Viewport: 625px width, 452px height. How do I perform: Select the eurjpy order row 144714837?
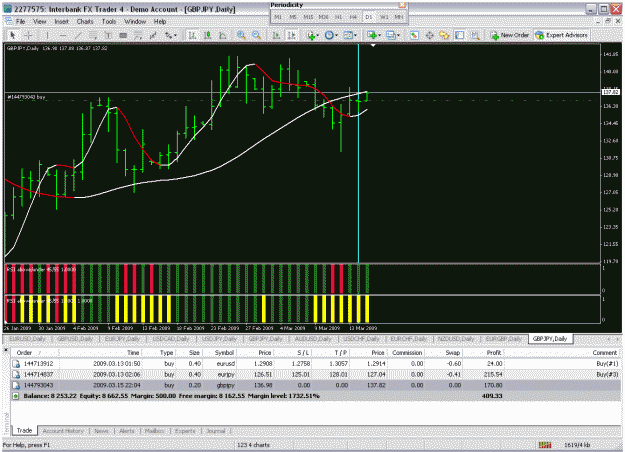click(x=316, y=374)
